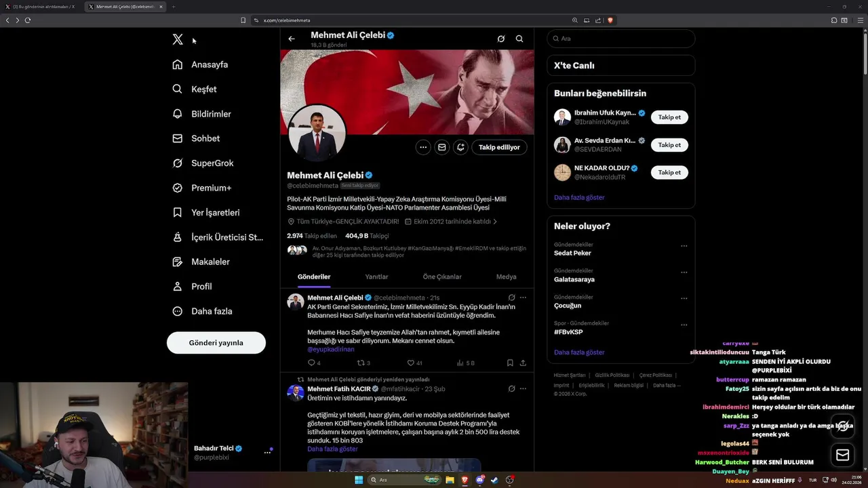Click Grok icon on first post
This screenshot has width=868, height=488.
(512, 298)
